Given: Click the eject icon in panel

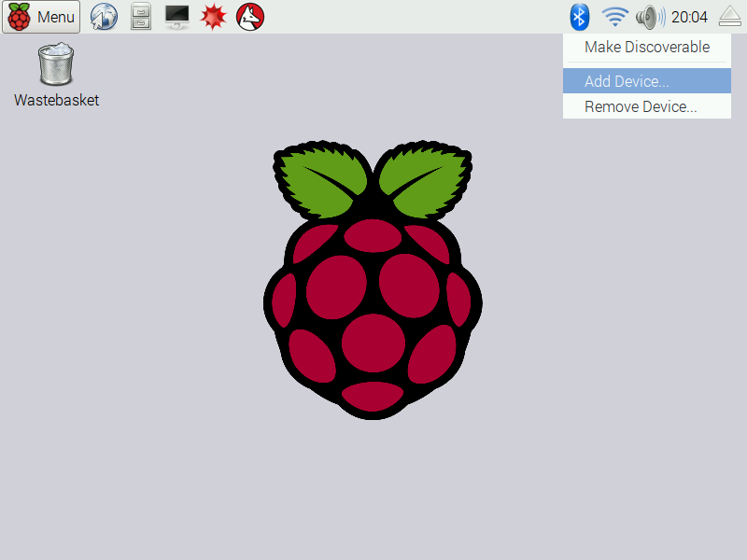Looking at the screenshot, I should click(x=730, y=17).
